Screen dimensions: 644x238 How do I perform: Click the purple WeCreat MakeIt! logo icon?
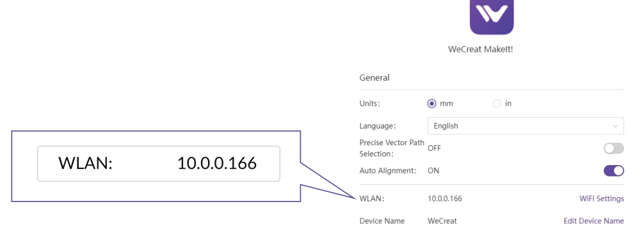pyautogui.click(x=492, y=17)
